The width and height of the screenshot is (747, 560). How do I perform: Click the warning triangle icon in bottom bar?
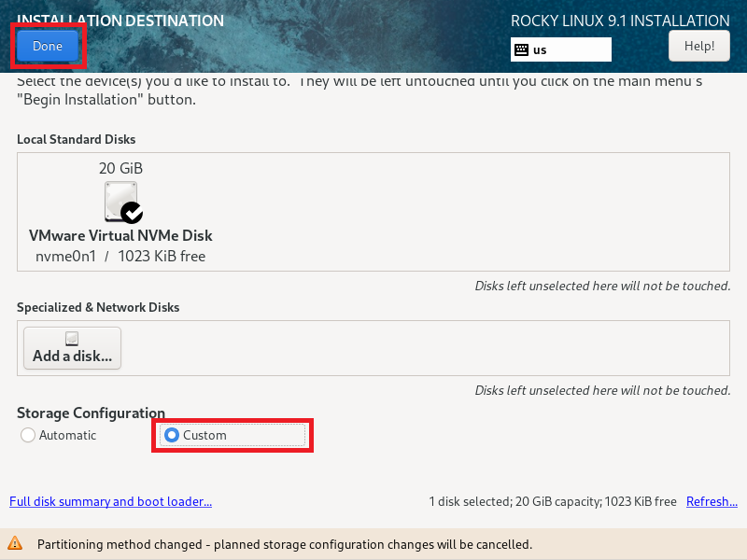[15, 543]
